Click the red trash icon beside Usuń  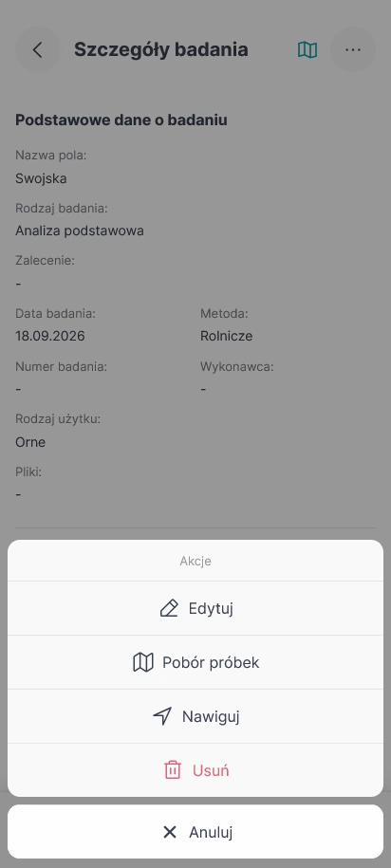tap(173, 770)
